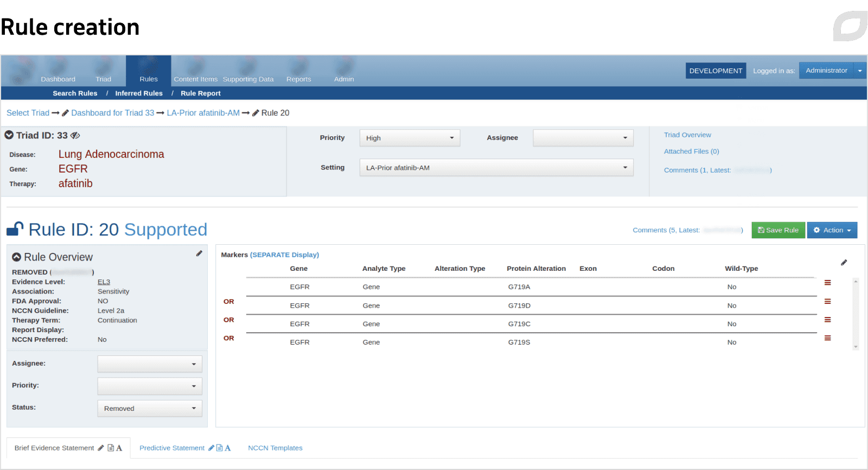Image resolution: width=868 pixels, height=470 pixels.
Task: Open the Rule Overview Priority dropdown
Action: tap(150, 386)
